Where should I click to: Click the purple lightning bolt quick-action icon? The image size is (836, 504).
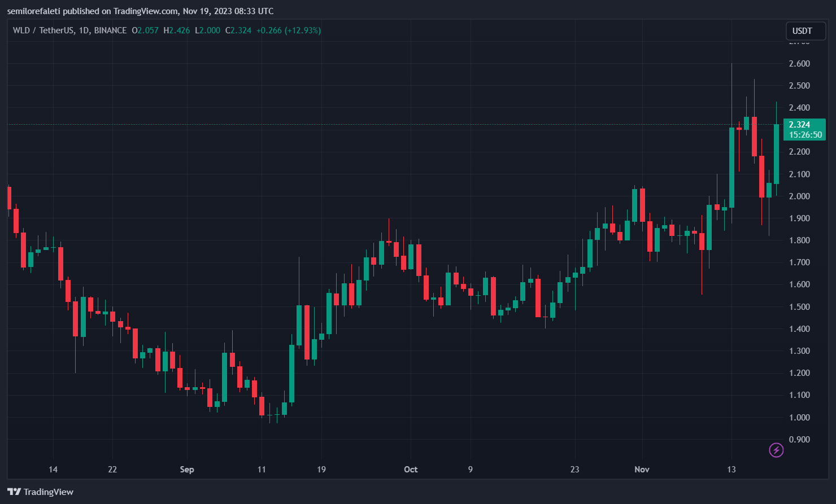pos(776,450)
